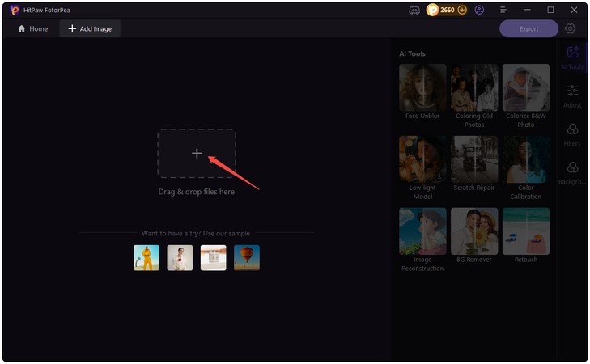Go to Home tab
This screenshot has height=364, width=590.
click(32, 28)
